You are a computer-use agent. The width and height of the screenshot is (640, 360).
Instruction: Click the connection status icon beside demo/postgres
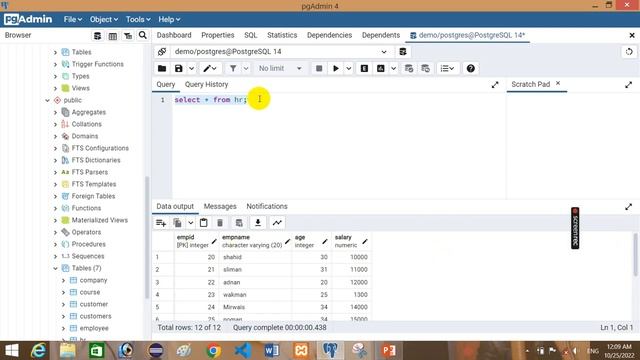162,52
